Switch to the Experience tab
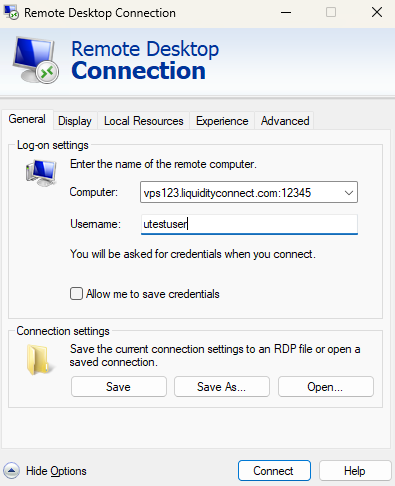Viewport: 395px width, 486px height. (x=222, y=121)
